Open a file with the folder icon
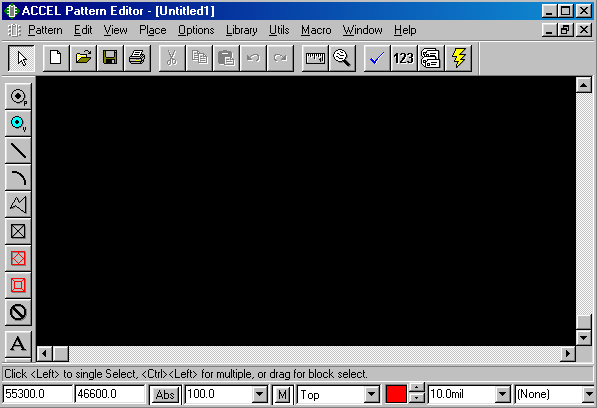Viewport: 597px width, 408px height. [x=83, y=58]
